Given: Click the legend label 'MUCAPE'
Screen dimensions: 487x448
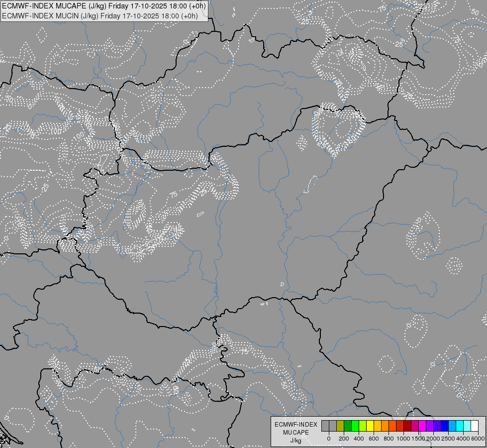Looking at the screenshot, I should 295,433.
